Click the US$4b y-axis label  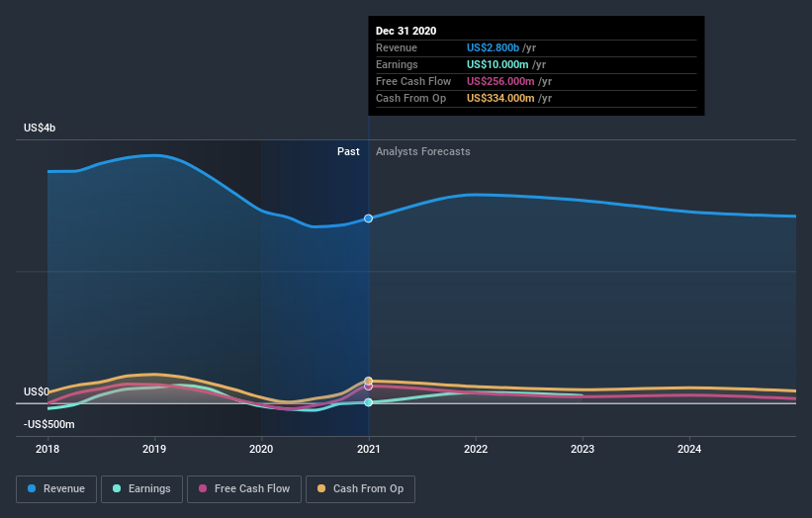pos(40,128)
